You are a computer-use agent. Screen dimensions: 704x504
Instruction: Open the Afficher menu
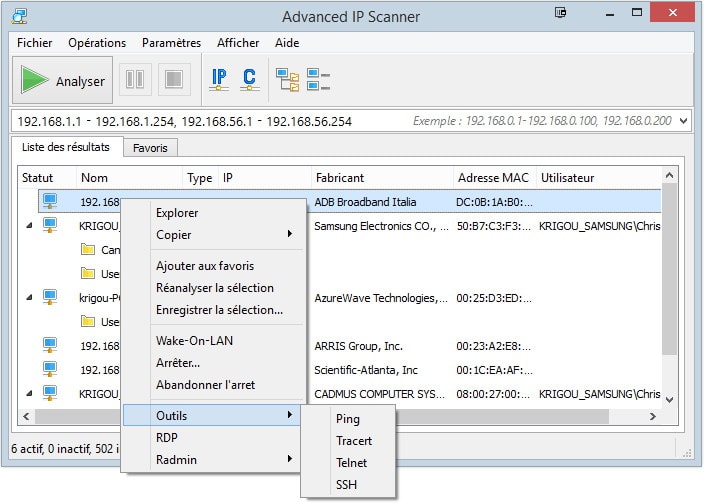coord(238,43)
